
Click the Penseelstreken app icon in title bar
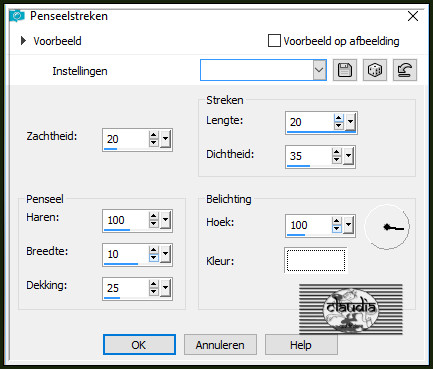pyautogui.click(x=17, y=16)
